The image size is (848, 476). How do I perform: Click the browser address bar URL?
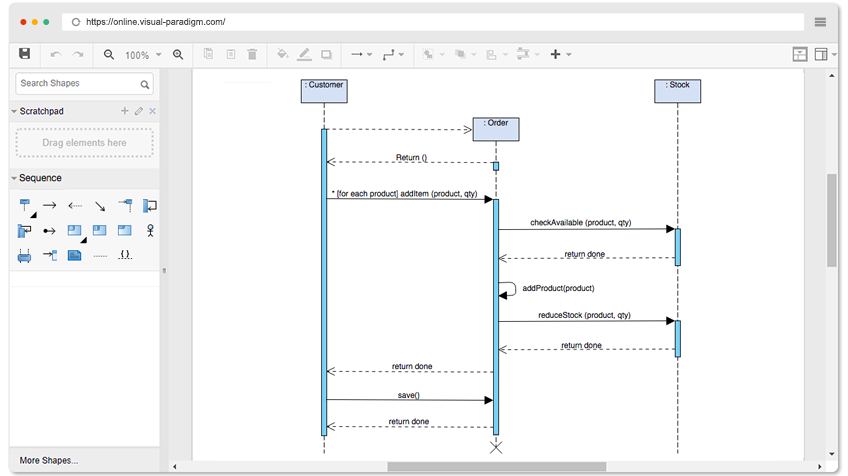coord(156,22)
